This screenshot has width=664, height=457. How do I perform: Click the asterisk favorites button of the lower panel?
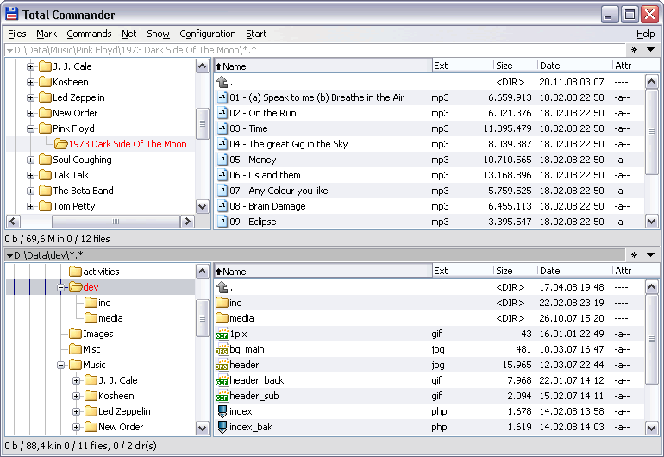pos(634,255)
